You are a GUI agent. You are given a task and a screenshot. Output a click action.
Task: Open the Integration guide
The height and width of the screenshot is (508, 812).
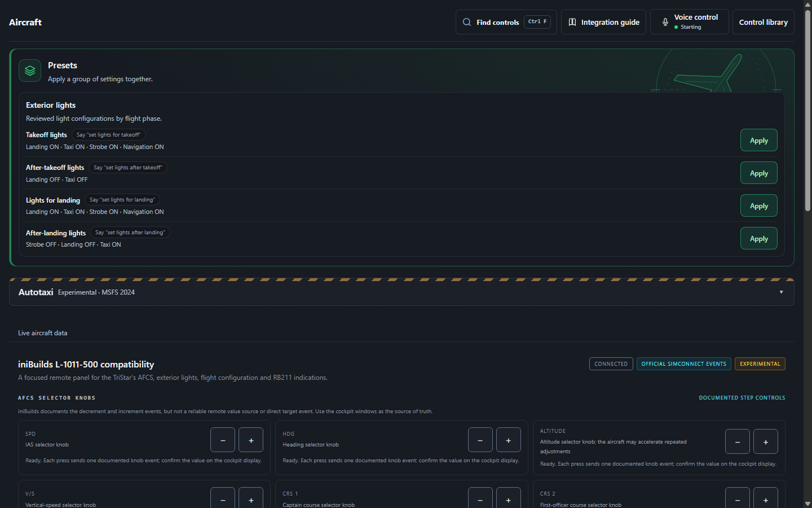pyautogui.click(x=603, y=22)
